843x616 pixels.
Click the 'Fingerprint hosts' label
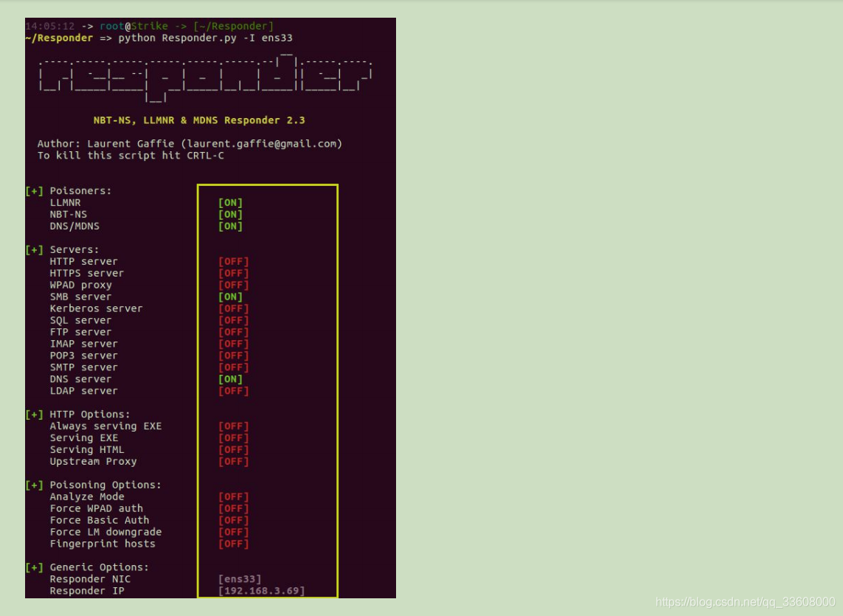pos(103,544)
